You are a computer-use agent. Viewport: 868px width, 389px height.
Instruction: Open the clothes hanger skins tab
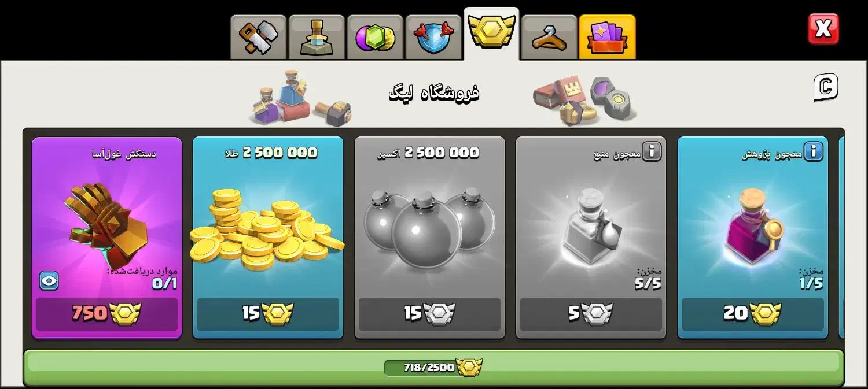pos(549,38)
